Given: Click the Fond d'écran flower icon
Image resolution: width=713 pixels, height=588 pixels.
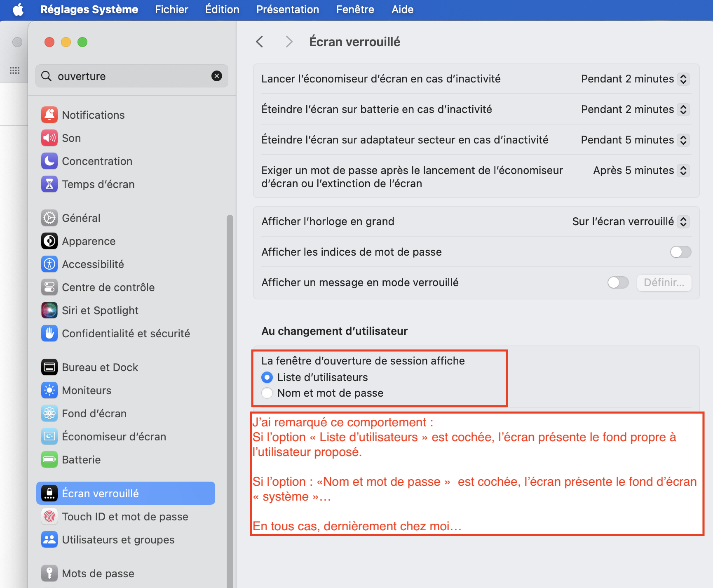Looking at the screenshot, I should coord(49,413).
